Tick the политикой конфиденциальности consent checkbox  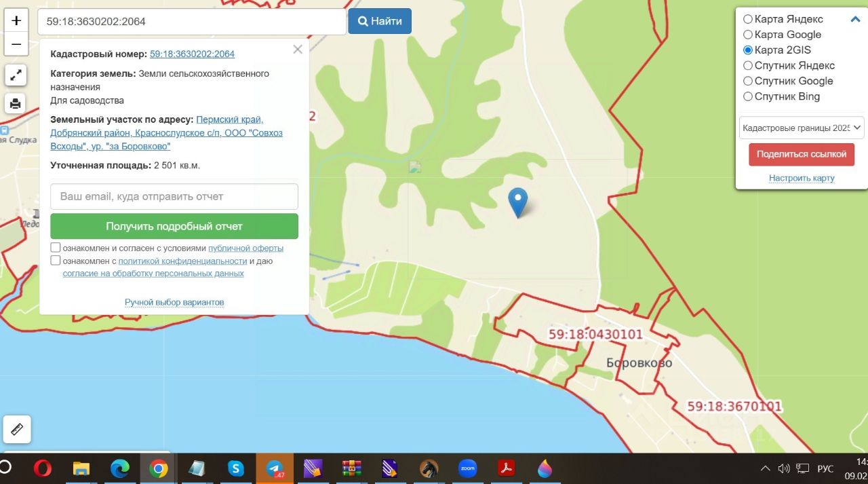click(x=56, y=261)
